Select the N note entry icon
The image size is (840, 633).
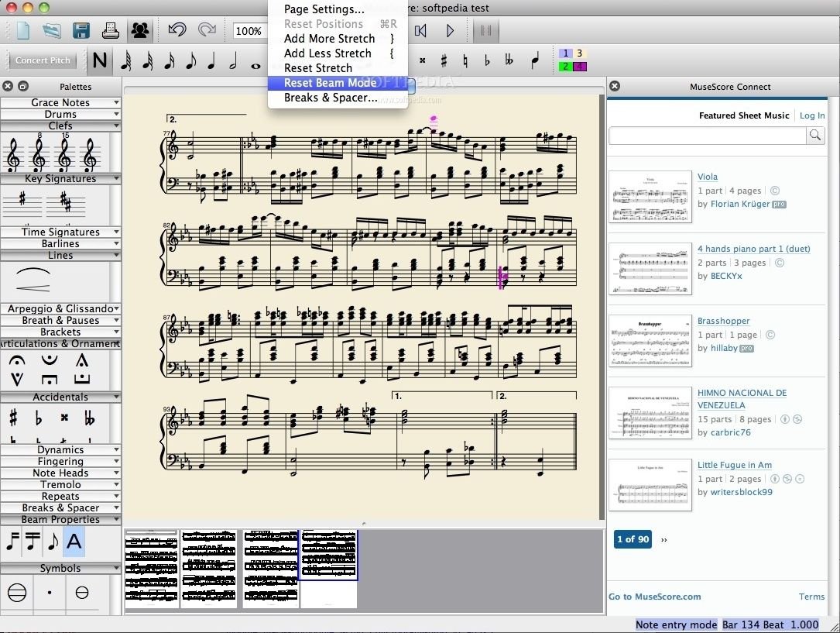point(99,60)
